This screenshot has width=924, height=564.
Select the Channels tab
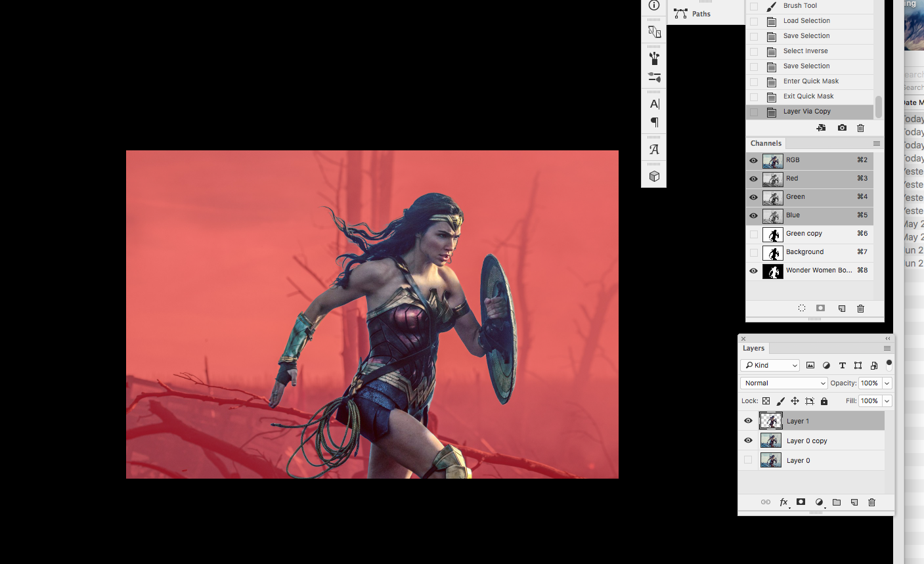point(766,143)
